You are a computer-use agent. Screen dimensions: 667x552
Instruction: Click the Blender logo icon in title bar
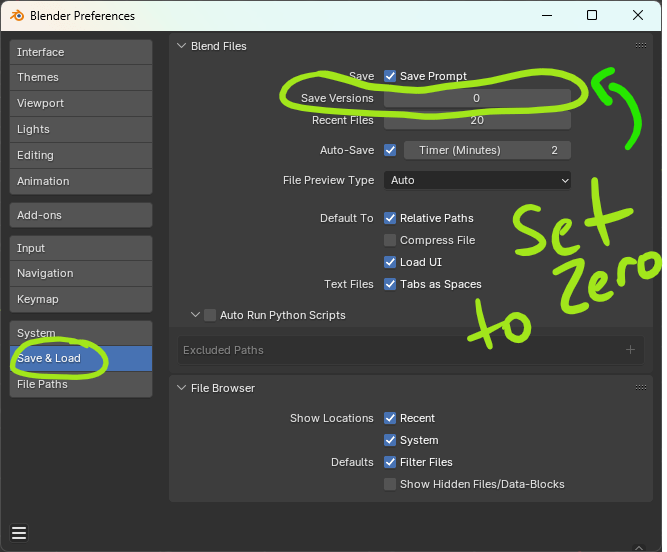click(x=17, y=16)
